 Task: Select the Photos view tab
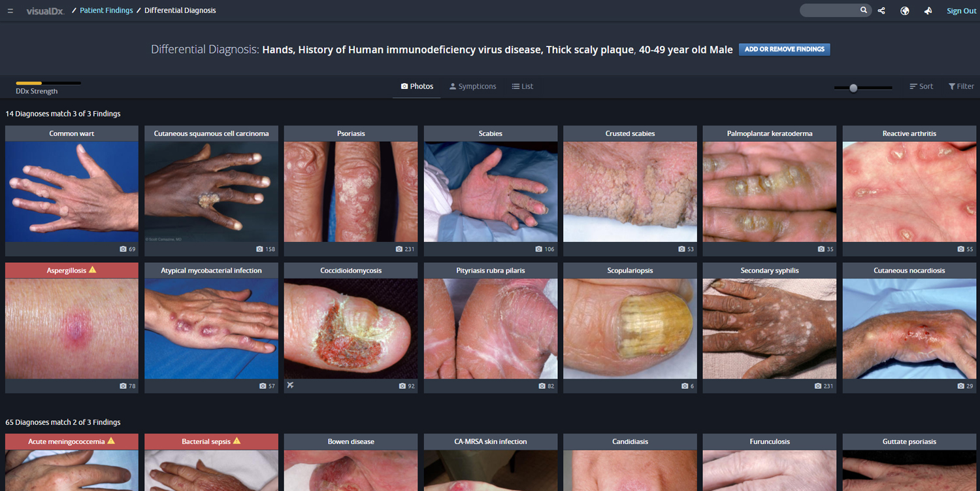pos(417,86)
